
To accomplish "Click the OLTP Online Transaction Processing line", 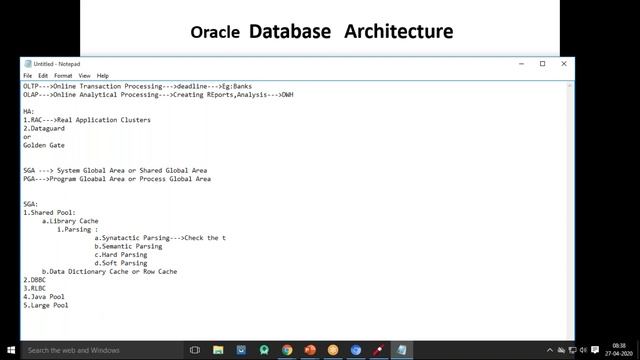I will [x=138, y=87].
